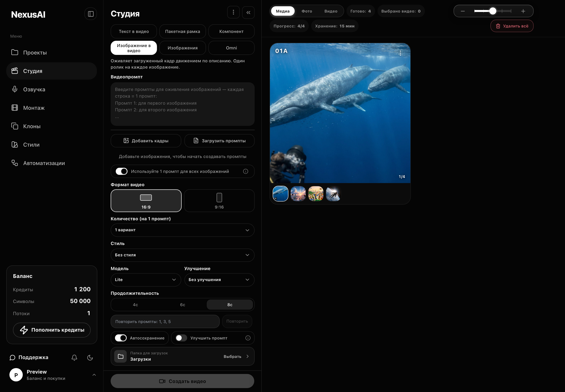The height and width of the screenshot is (392, 565).
Task: Select the 9:16 video format
Action: (219, 201)
